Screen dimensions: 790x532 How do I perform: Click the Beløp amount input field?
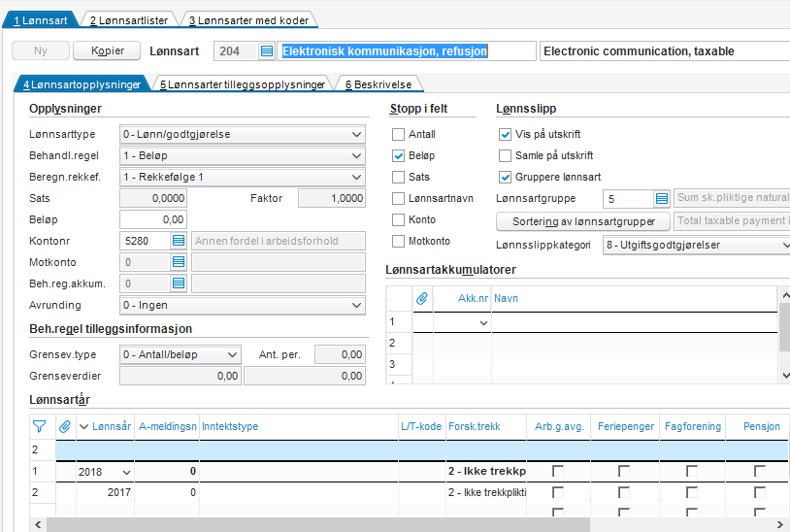(153, 219)
